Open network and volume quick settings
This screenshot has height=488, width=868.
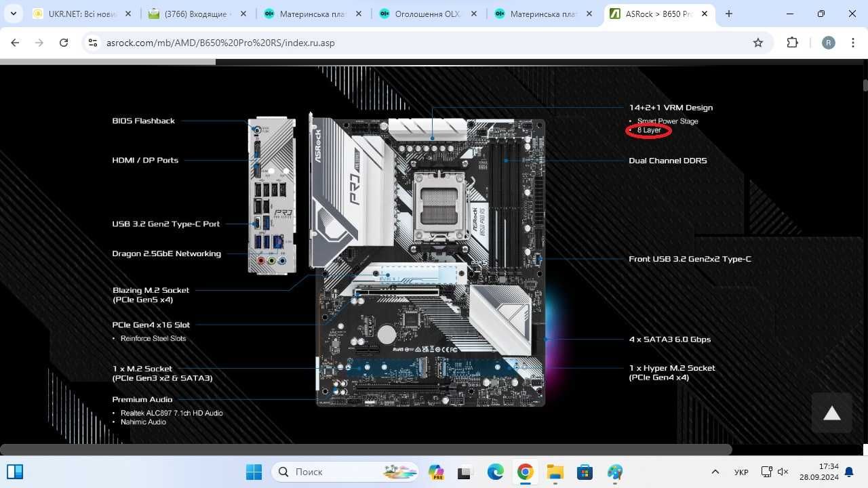tap(774, 472)
